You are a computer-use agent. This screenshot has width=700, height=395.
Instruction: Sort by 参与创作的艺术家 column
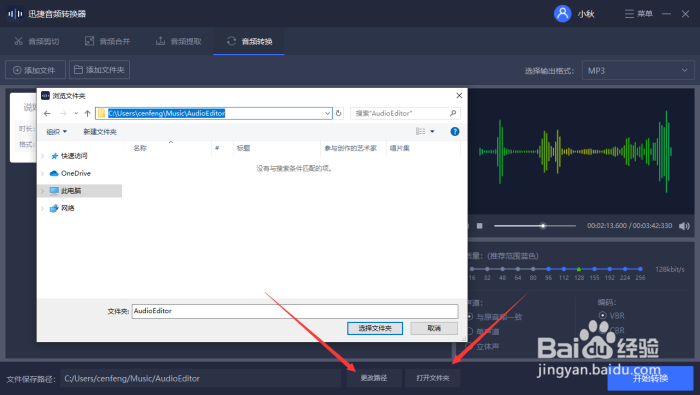pyautogui.click(x=350, y=148)
